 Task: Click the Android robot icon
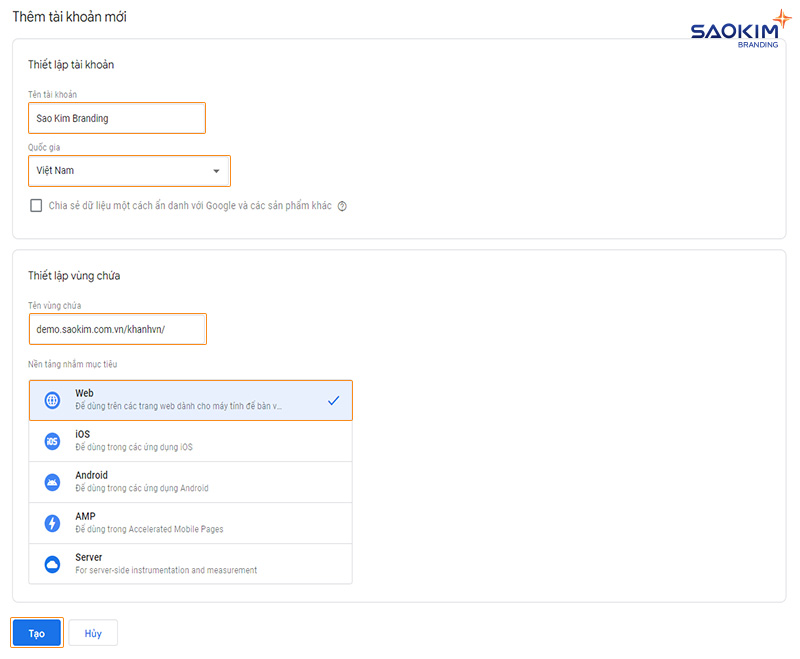point(52,481)
